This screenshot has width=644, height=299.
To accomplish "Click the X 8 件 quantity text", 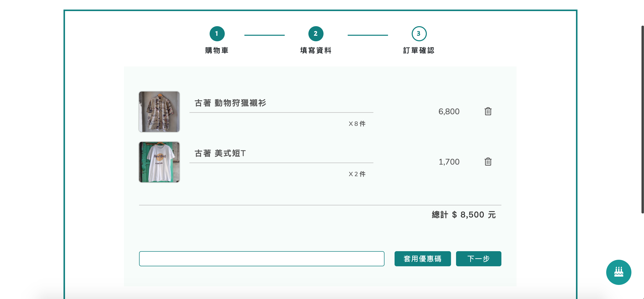I will tap(356, 123).
